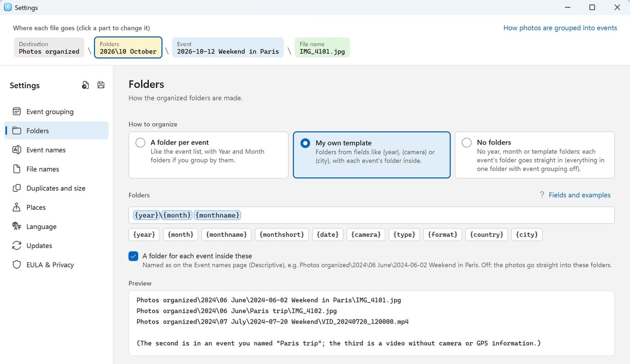This screenshot has height=364, width=630.
Task: Click the document icon left of the save icon
Action: pos(85,85)
